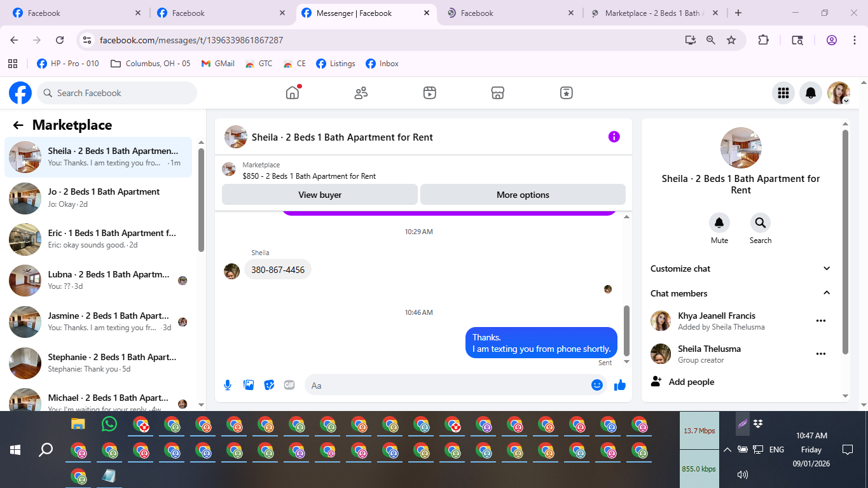The width and height of the screenshot is (868, 488).
Task: Click Add people in chat members
Action: click(682, 382)
